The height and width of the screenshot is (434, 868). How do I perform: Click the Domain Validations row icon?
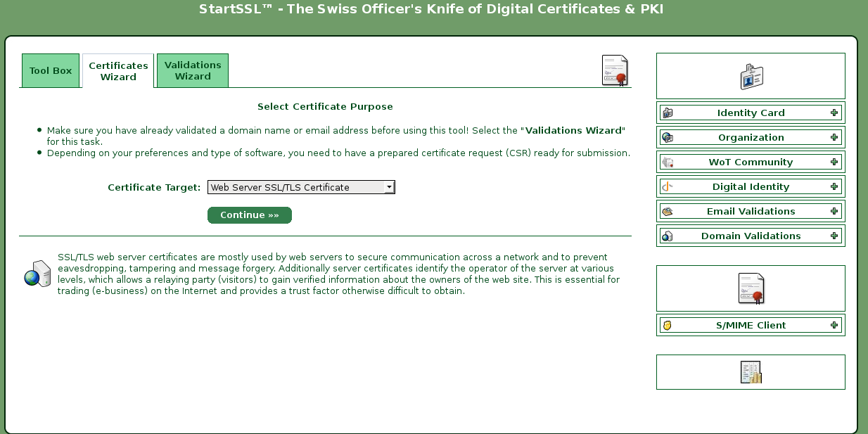(668, 236)
